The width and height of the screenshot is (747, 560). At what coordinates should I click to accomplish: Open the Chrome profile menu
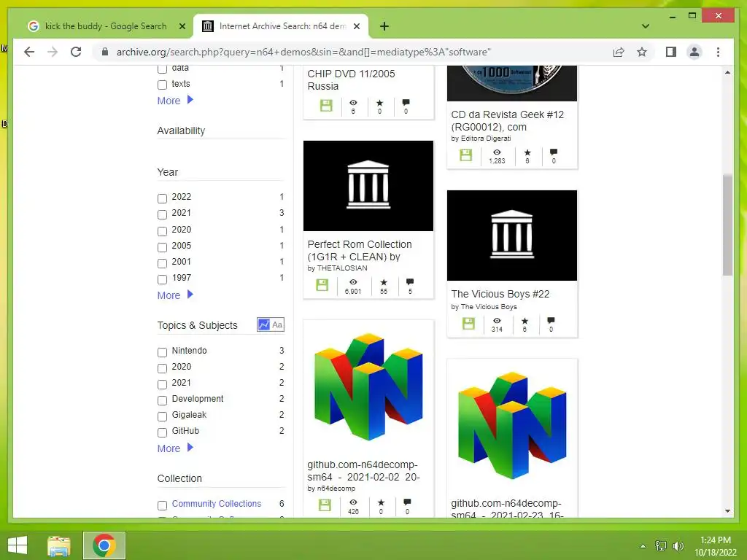(x=694, y=52)
